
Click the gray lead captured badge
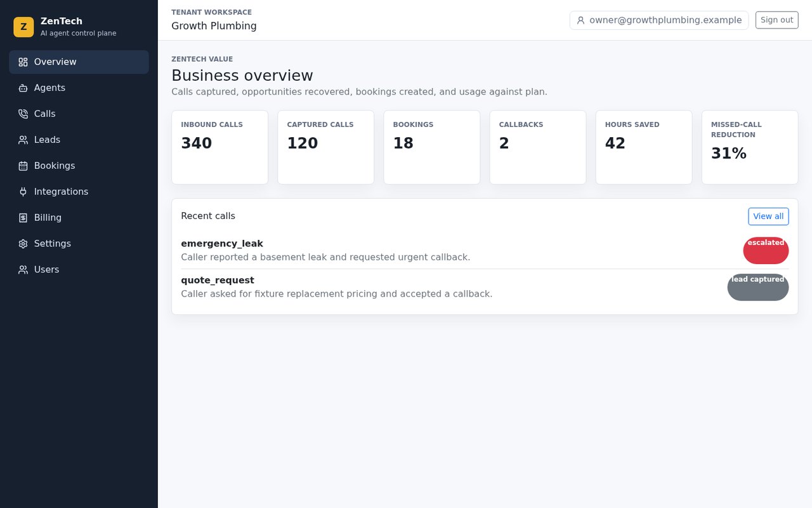(x=758, y=287)
